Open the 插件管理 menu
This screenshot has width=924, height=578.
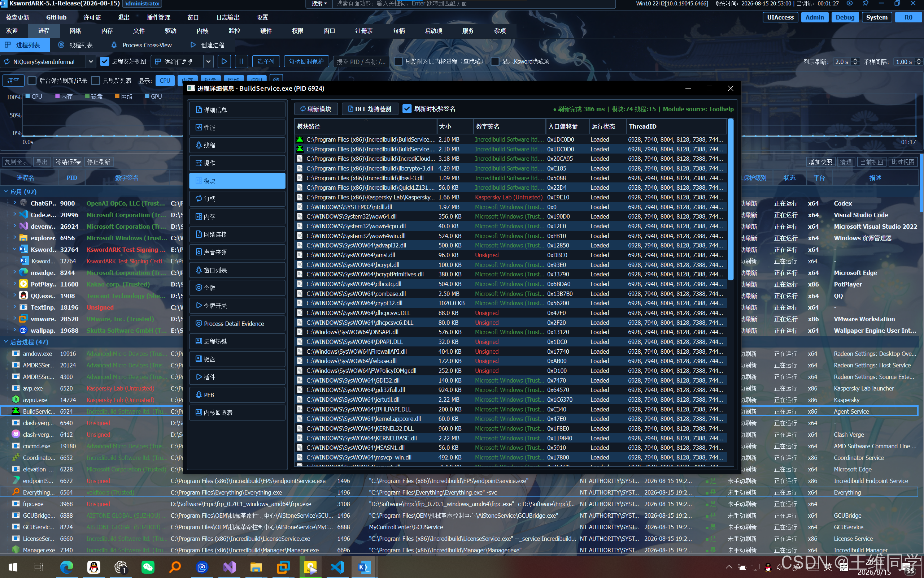click(158, 17)
